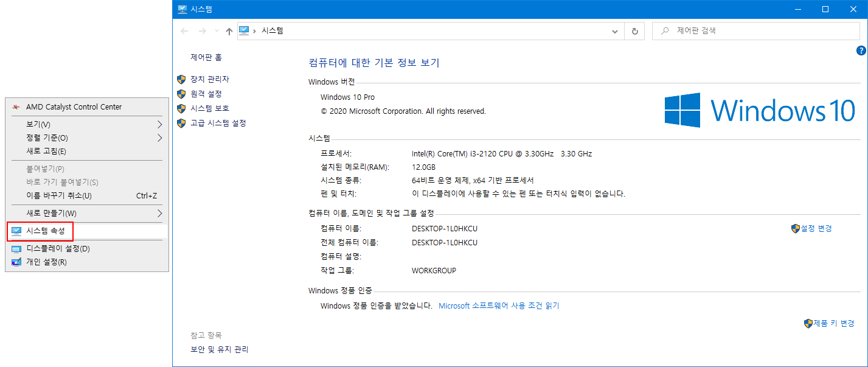Click the WORKGROUP value
The width and height of the screenshot is (868, 367).
click(x=434, y=270)
